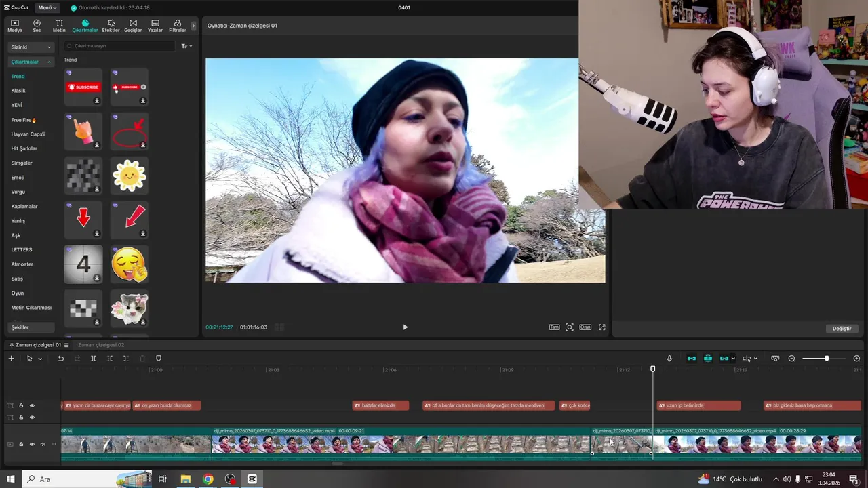Select the pointer selection tool

click(29, 359)
